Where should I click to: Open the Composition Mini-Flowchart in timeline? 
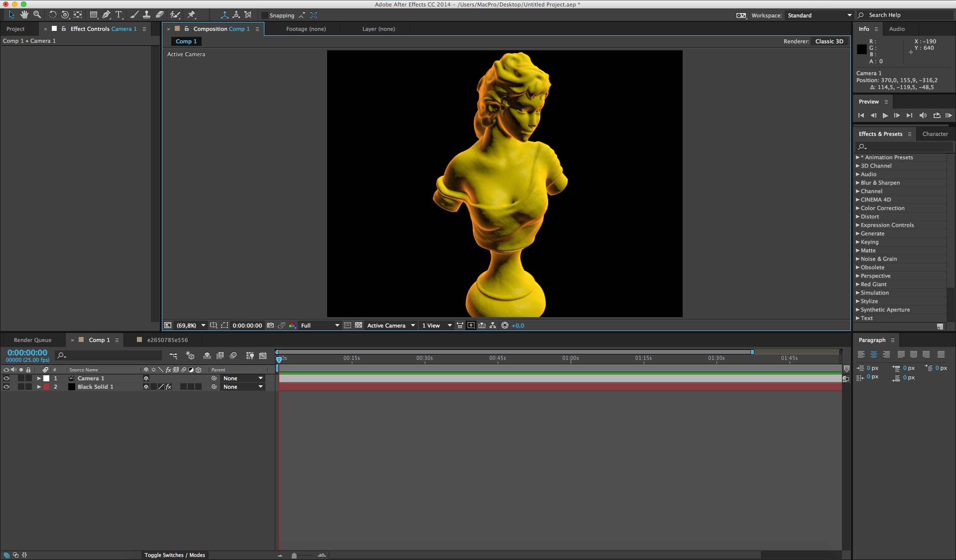point(173,355)
